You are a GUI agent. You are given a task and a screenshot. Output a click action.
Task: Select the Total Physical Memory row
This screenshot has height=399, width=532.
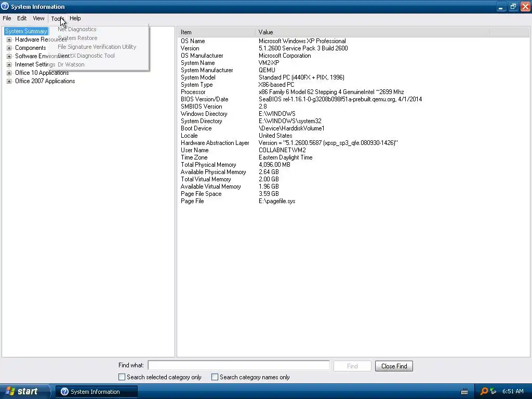[x=353, y=165]
